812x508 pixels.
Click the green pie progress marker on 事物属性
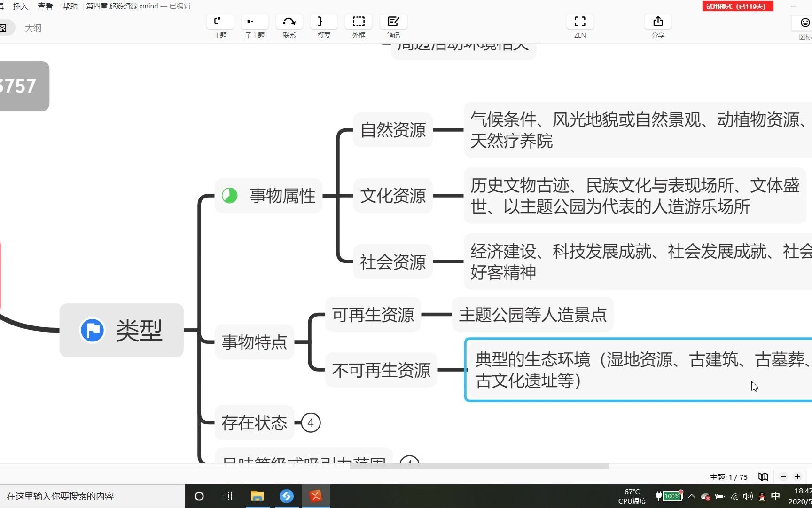(x=229, y=195)
